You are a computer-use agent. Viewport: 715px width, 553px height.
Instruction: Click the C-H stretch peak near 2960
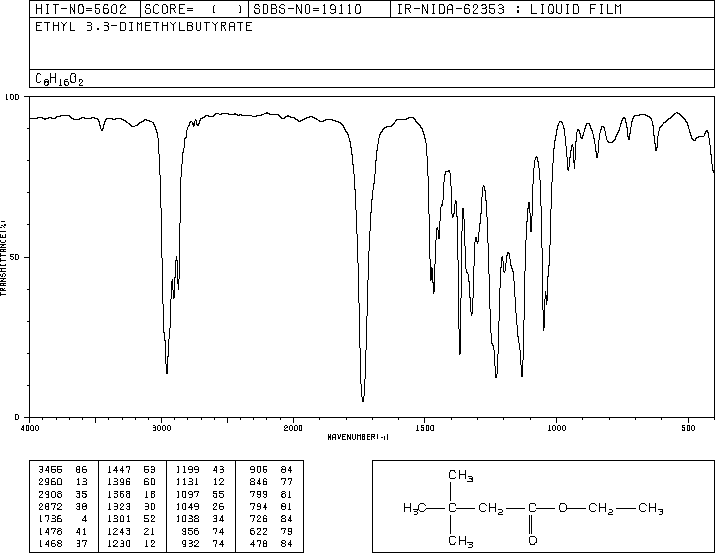(167, 372)
